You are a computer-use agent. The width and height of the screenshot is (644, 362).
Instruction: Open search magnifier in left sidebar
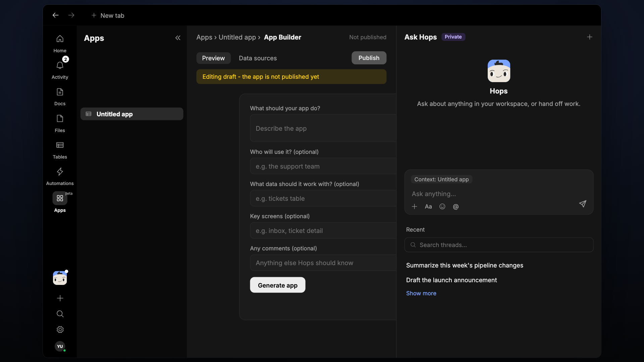click(x=60, y=314)
